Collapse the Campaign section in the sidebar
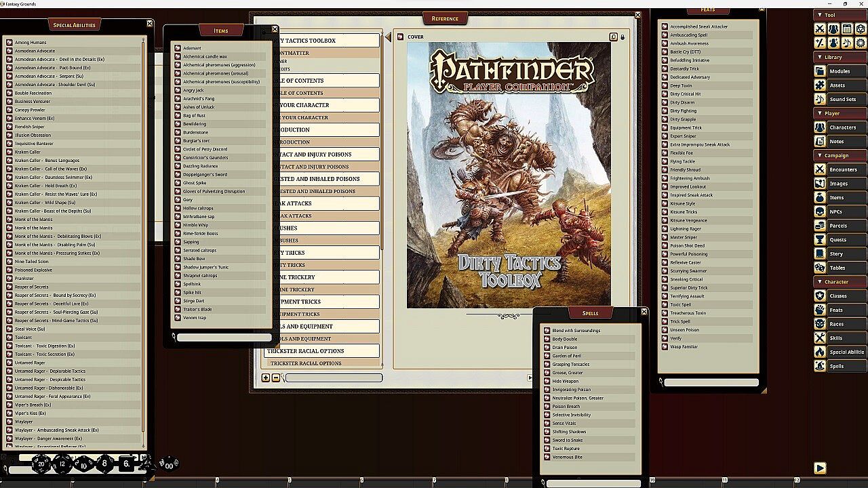This screenshot has width=868, height=488. 840,155
